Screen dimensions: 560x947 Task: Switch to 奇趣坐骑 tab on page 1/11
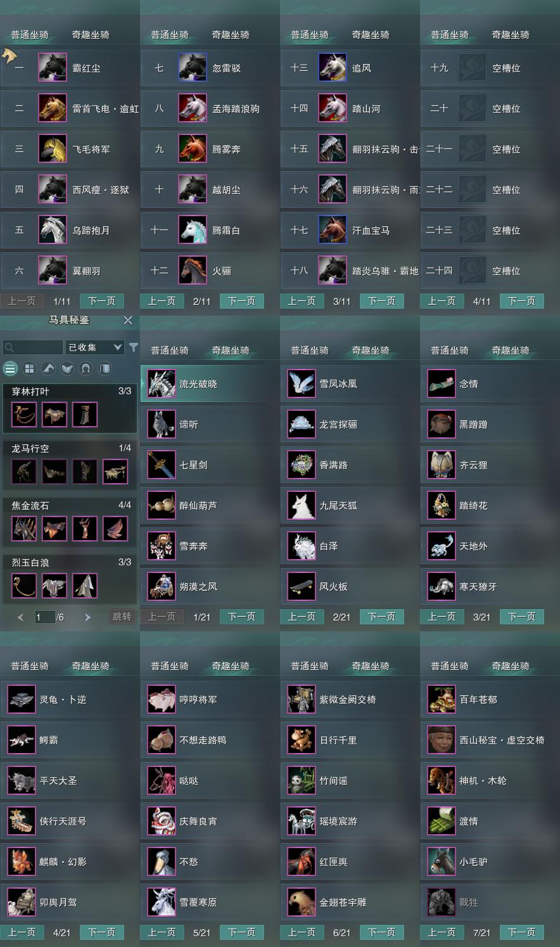point(91,35)
